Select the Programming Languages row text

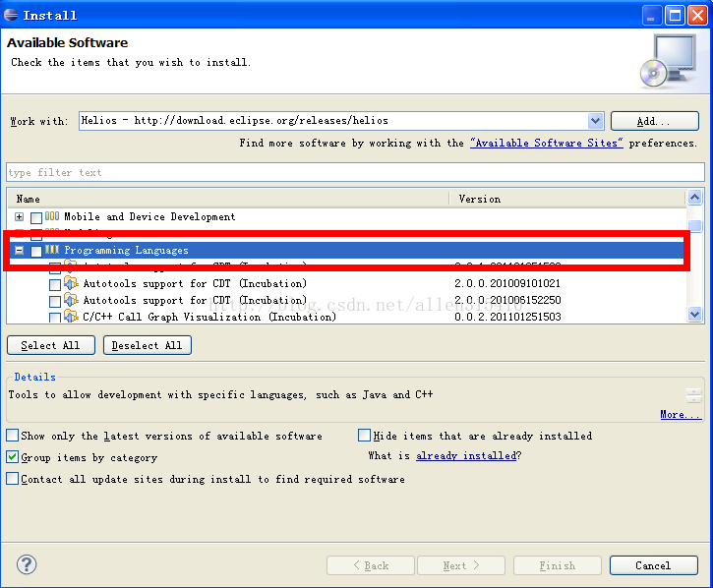coord(126,250)
